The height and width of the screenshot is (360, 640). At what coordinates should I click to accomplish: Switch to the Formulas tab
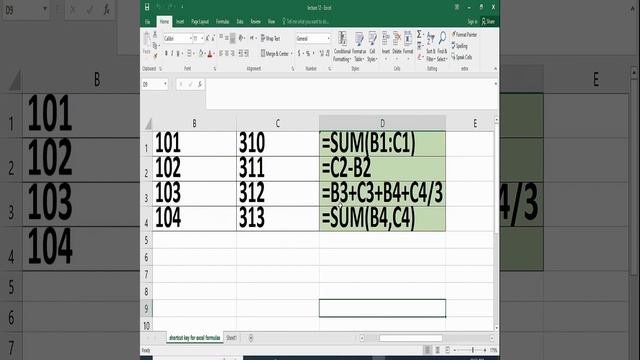coord(222,21)
